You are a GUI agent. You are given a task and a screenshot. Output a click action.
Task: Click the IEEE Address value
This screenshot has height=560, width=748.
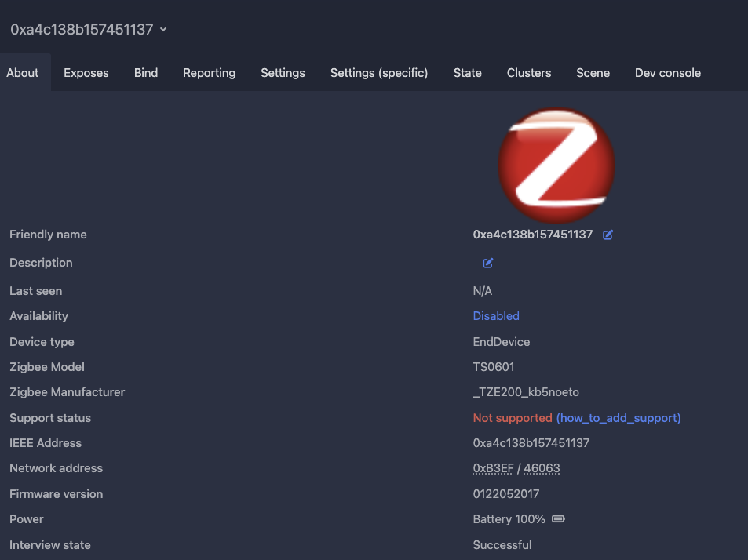pos(531,443)
